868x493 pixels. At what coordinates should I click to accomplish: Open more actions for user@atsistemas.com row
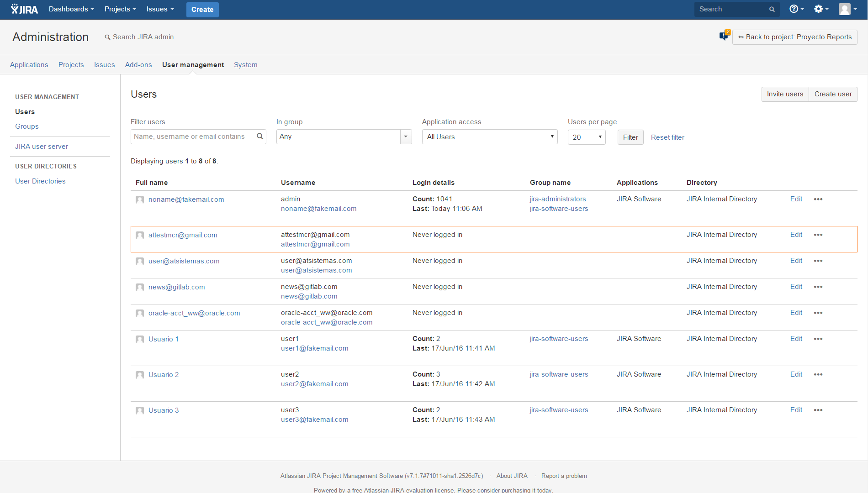[818, 261]
